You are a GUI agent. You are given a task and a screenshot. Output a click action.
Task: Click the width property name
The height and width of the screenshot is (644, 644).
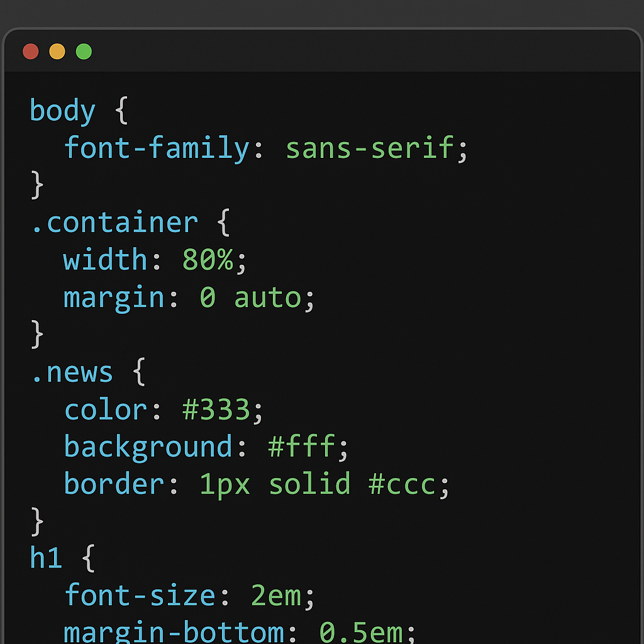[105, 259]
